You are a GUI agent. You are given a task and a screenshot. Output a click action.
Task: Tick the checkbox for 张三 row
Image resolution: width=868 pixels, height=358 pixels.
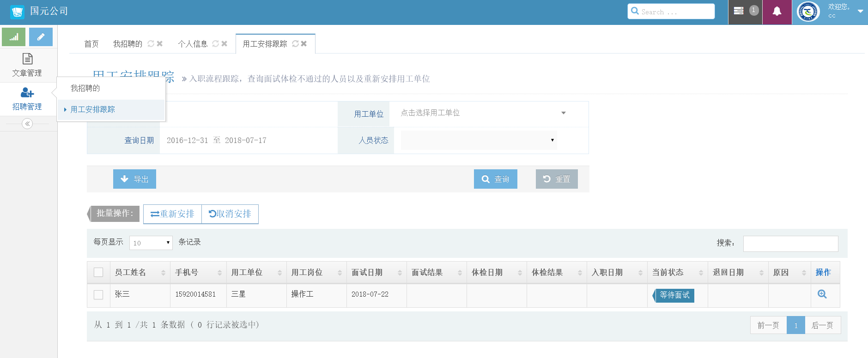coord(98,294)
